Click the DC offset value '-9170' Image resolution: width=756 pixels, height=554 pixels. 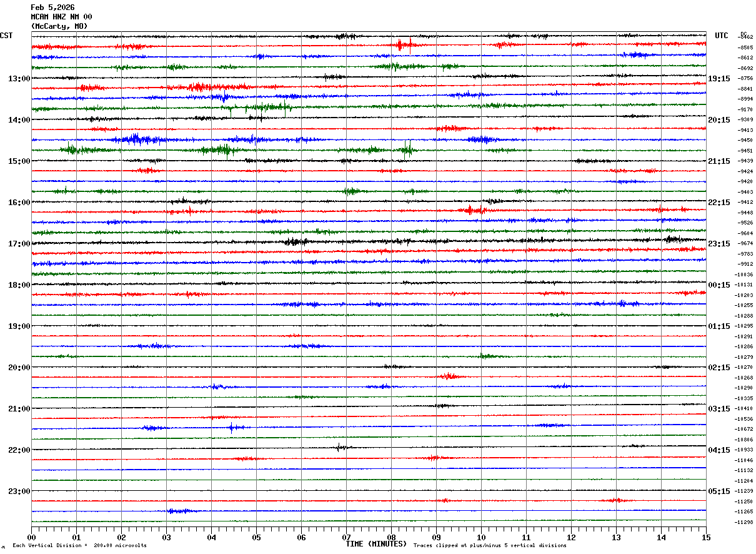(x=745, y=109)
